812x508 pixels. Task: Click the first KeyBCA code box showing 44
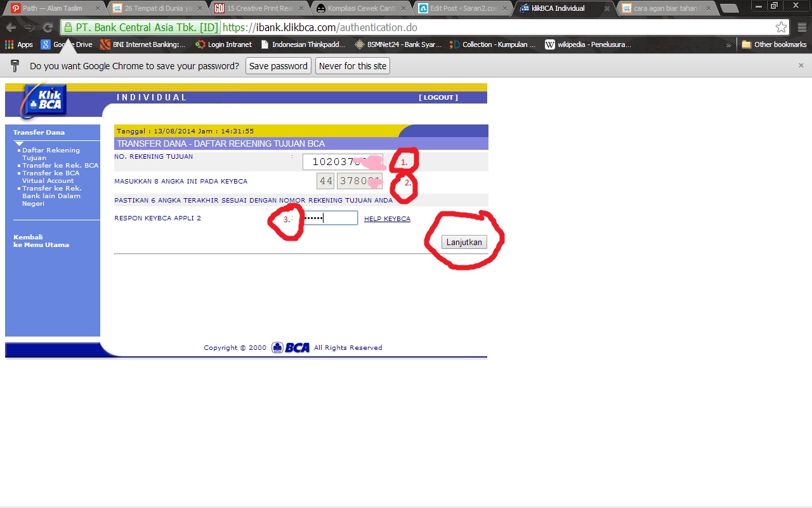coord(325,181)
